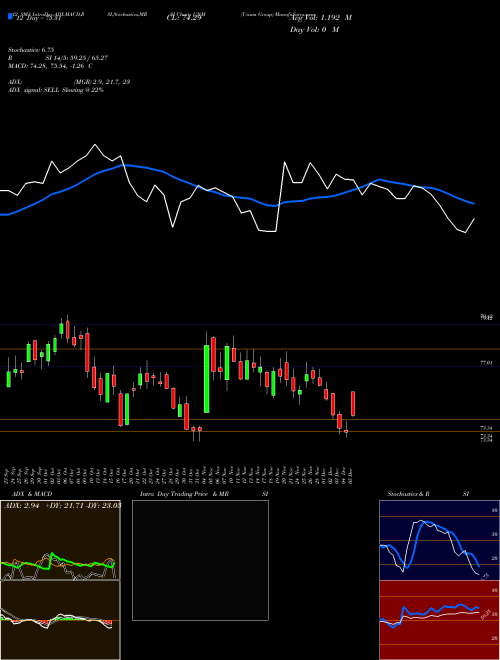Open the ADX indicator chart panel
500x660 pixels.
click(x=60, y=540)
